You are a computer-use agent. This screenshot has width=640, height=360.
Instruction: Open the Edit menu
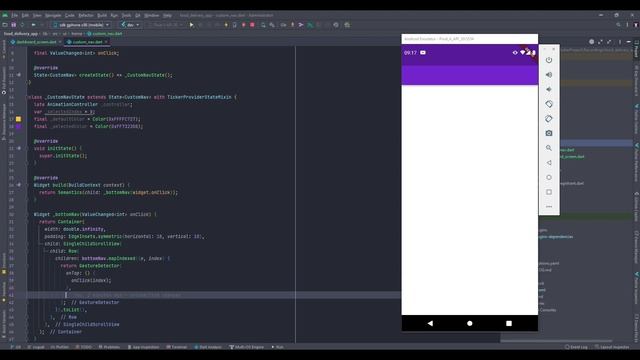coord(25,16)
